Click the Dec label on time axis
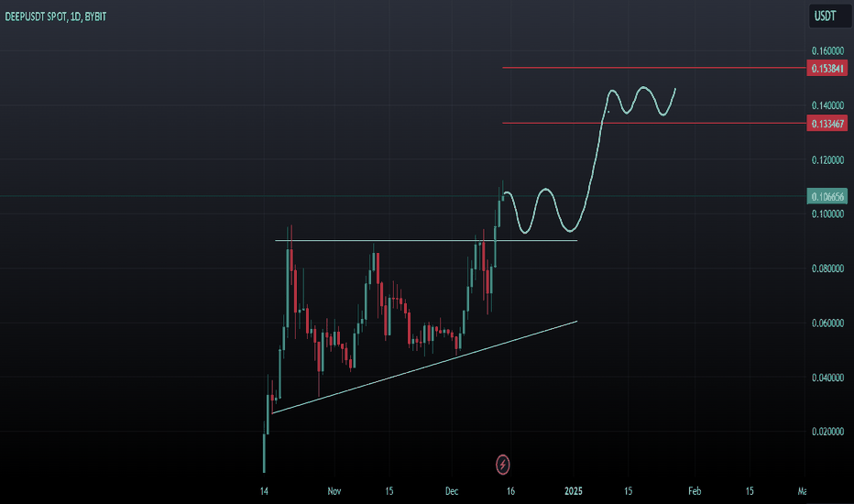This screenshot has height=504, width=854. [x=452, y=491]
